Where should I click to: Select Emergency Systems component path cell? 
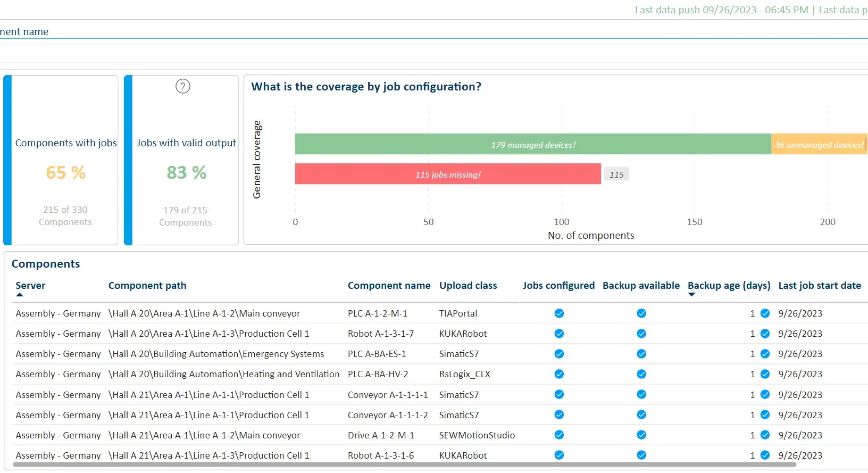pyautogui.click(x=216, y=354)
